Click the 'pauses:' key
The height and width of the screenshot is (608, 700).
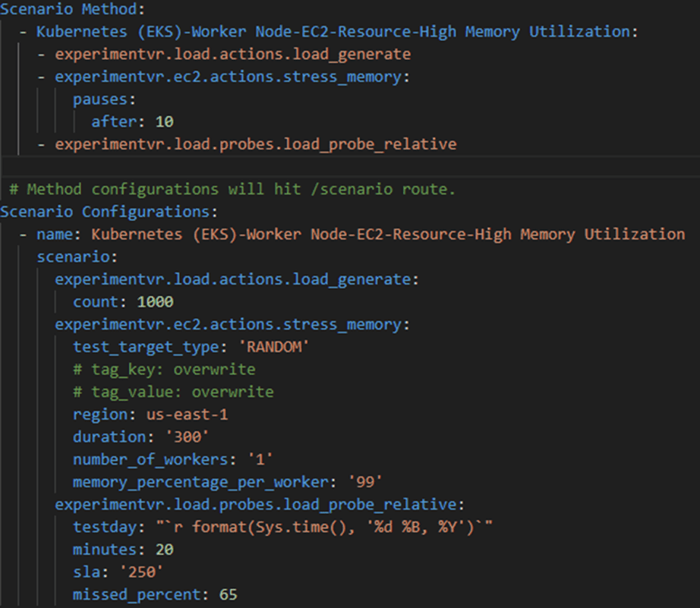pyautogui.click(x=104, y=99)
